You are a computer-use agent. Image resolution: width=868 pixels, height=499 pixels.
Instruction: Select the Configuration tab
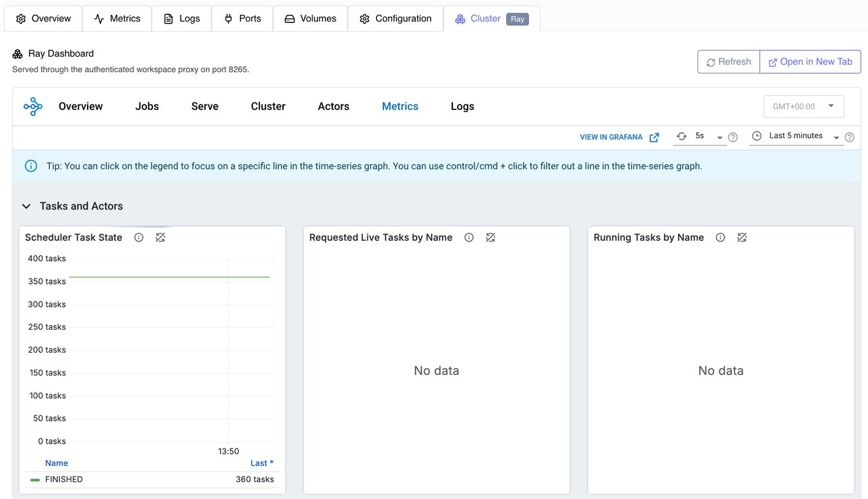[x=396, y=19]
